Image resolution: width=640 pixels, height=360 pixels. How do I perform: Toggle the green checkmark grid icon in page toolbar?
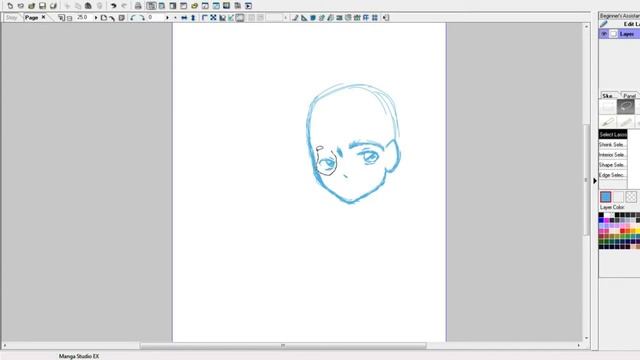point(231,18)
